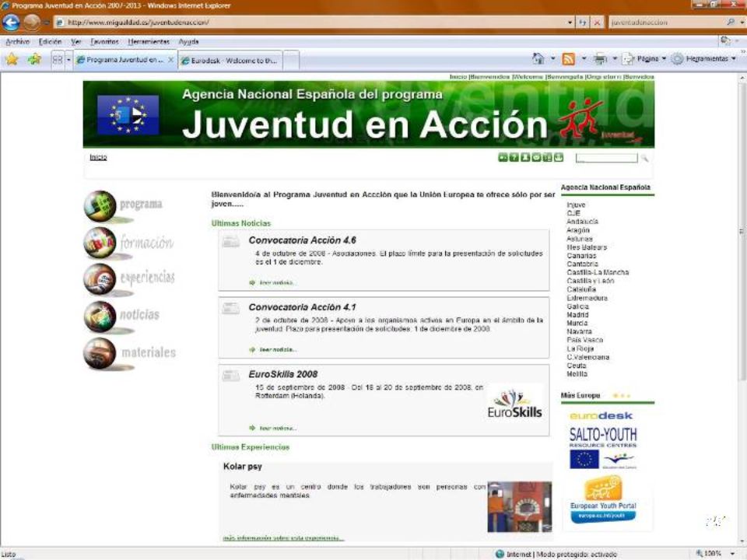Open the formación sphere icon
747x560 pixels.
pyautogui.click(x=100, y=243)
